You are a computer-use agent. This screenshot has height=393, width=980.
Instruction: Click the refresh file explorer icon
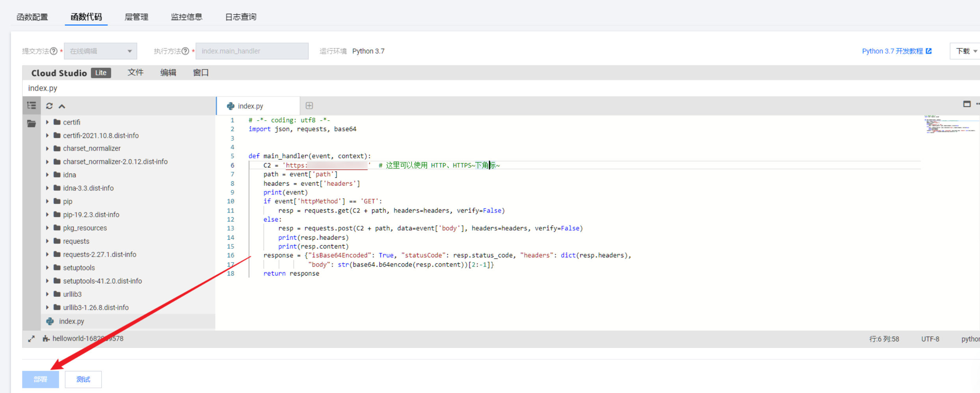(x=49, y=106)
